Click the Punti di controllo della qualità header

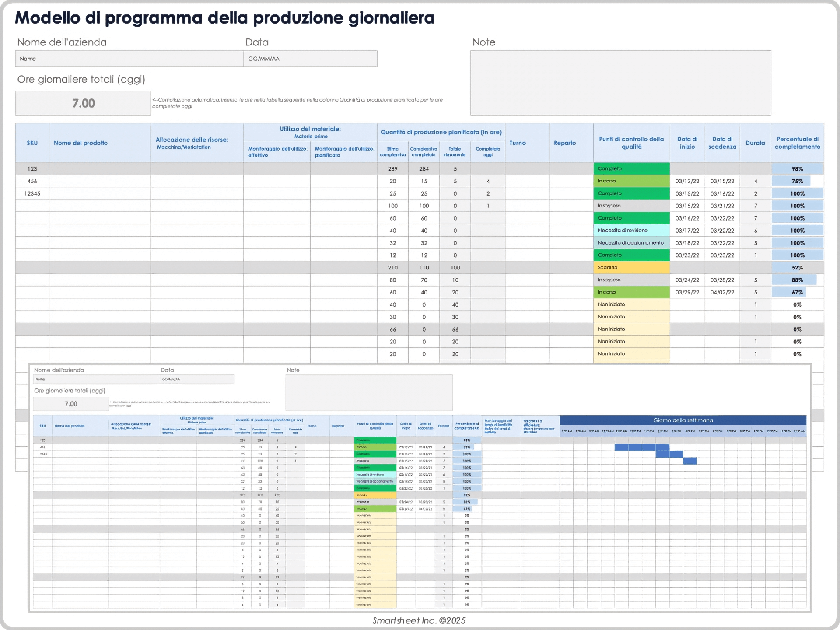pos(631,143)
